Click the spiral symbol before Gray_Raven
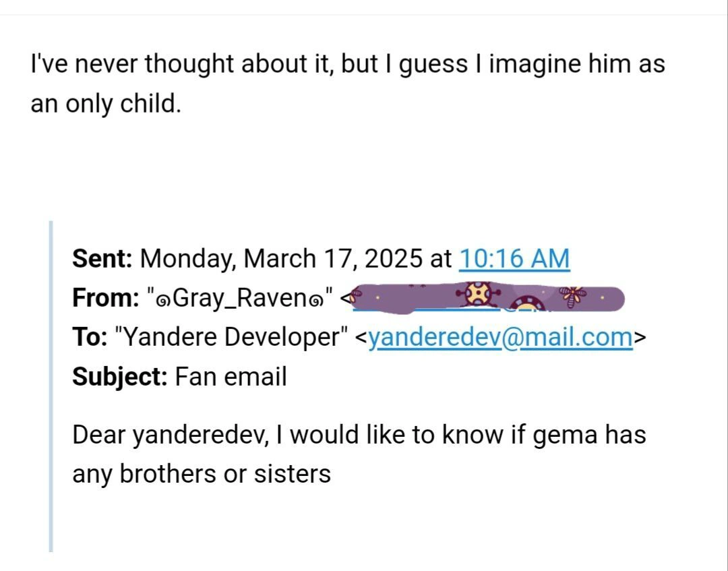The image size is (728, 571). click(x=162, y=299)
